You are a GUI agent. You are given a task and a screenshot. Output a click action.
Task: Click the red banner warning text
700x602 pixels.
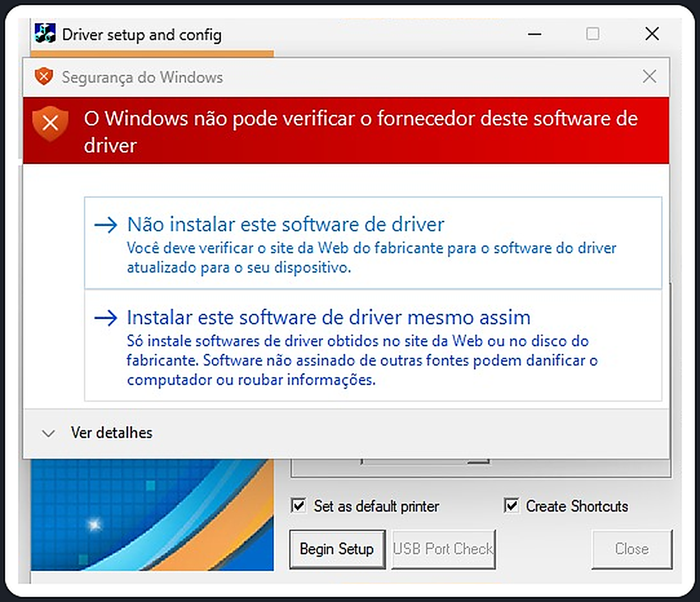(361, 132)
